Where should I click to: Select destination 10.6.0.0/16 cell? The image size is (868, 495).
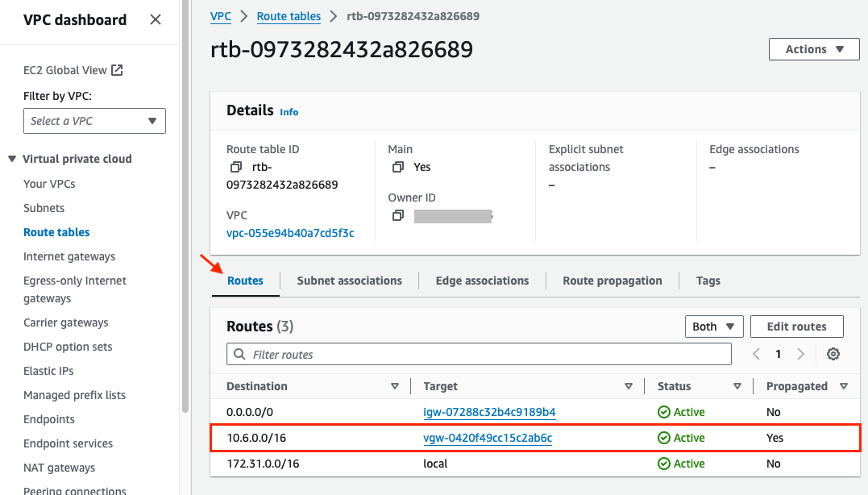(256, 438)
